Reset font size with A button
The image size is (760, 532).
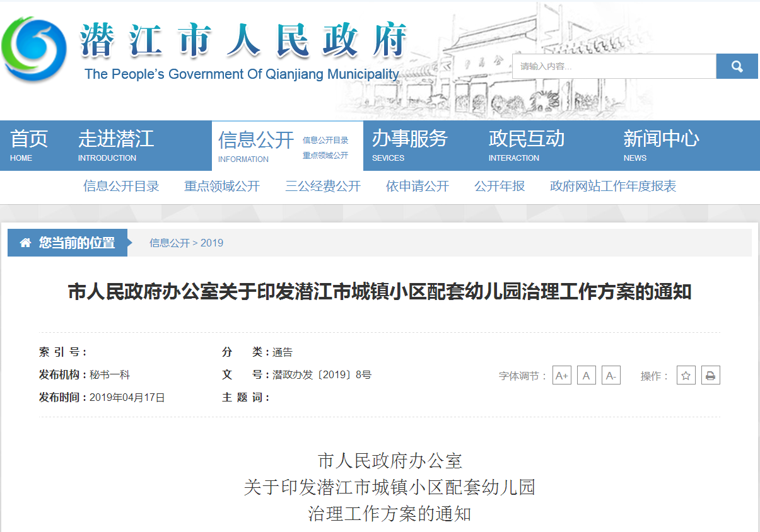(x=586, y=376)
